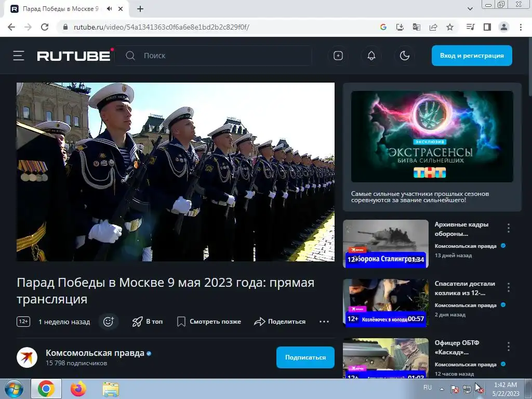Click the site padlock icon
Image resolution: width=532 pixels, height=399 pixels.
[65, 27]
